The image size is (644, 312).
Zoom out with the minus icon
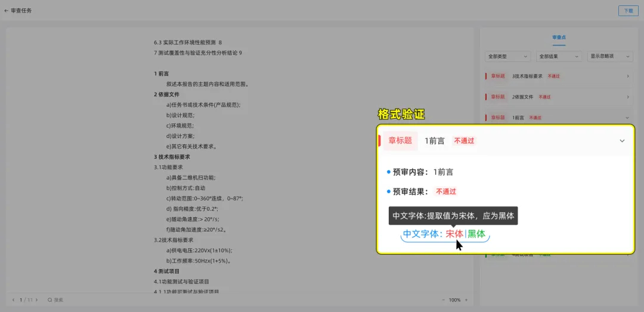443,299
